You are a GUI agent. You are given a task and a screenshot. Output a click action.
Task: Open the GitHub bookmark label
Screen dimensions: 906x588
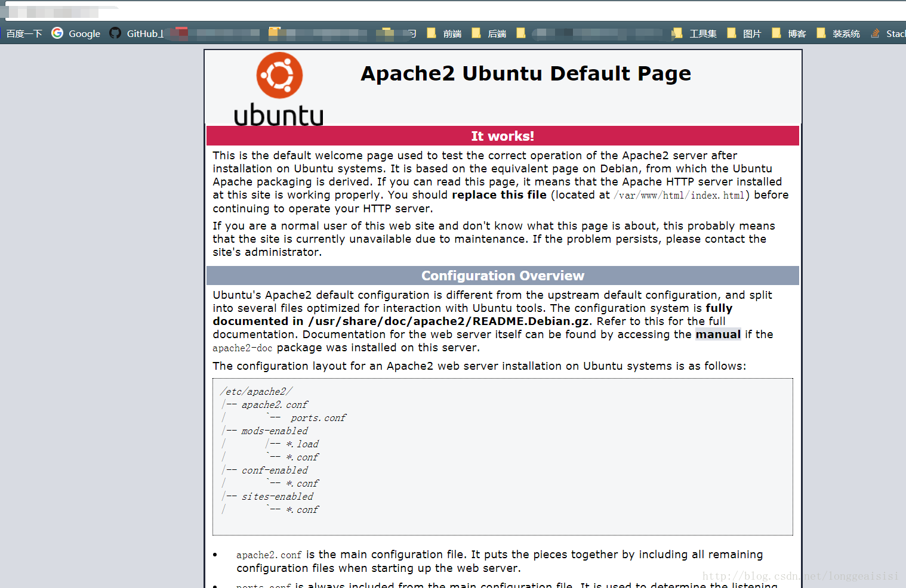145,34
